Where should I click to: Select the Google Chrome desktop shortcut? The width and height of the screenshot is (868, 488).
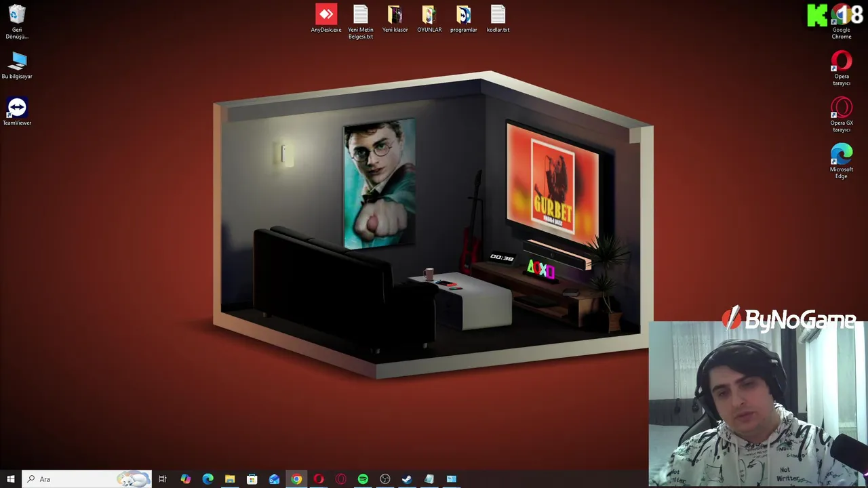(x=842, y=22)
